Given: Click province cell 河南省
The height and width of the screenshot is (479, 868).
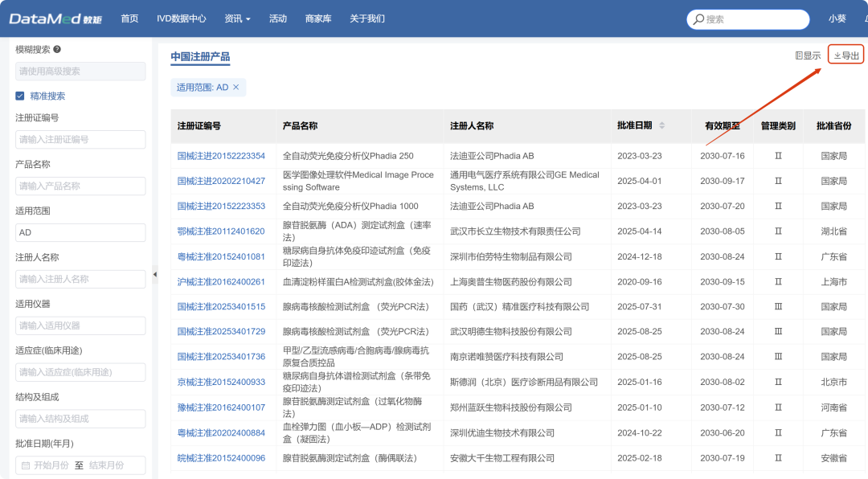Looking at the screenshot, I should point(833,407).
